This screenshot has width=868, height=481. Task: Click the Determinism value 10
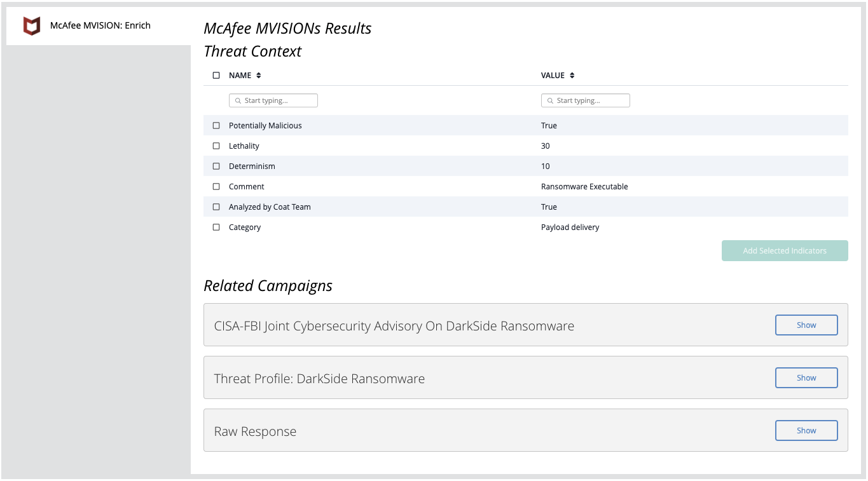pos(546,166)
